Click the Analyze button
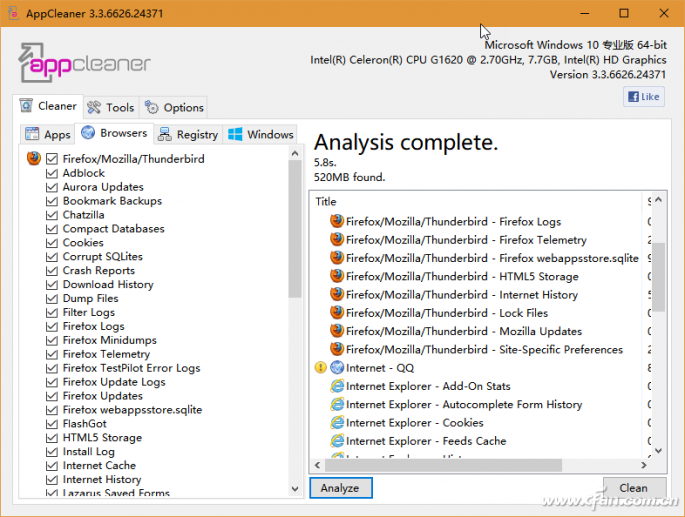 point(341,488)
